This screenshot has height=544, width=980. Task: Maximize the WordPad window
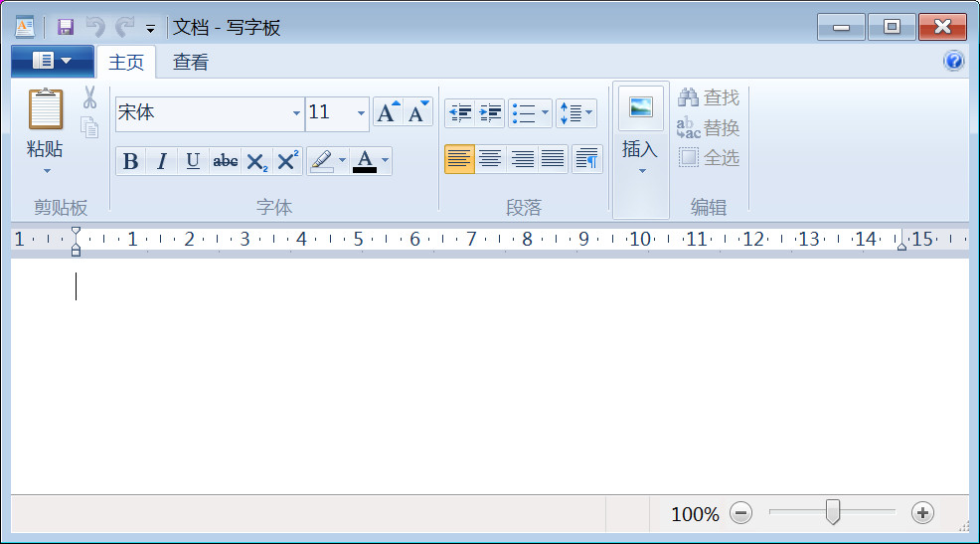click(892, 27)
